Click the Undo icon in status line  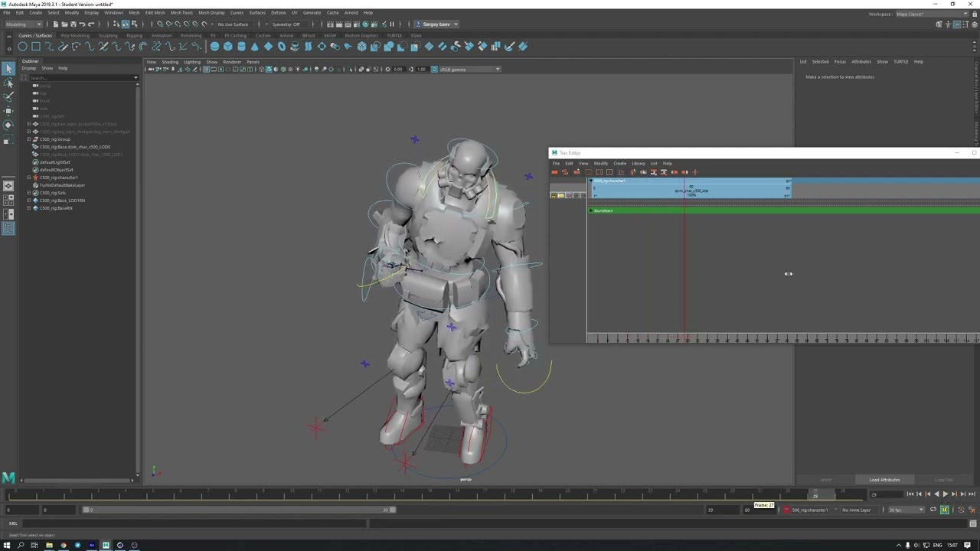82,24
